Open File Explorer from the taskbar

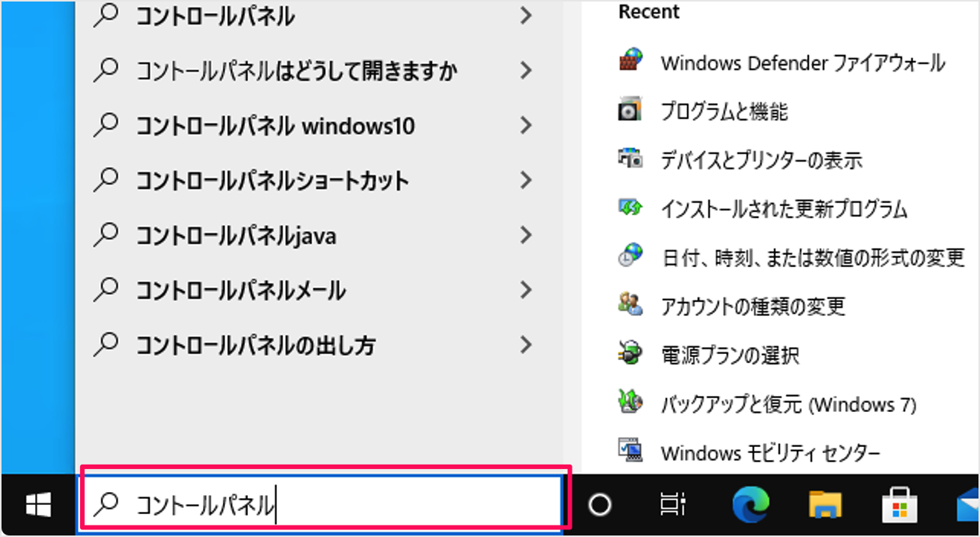825,505
